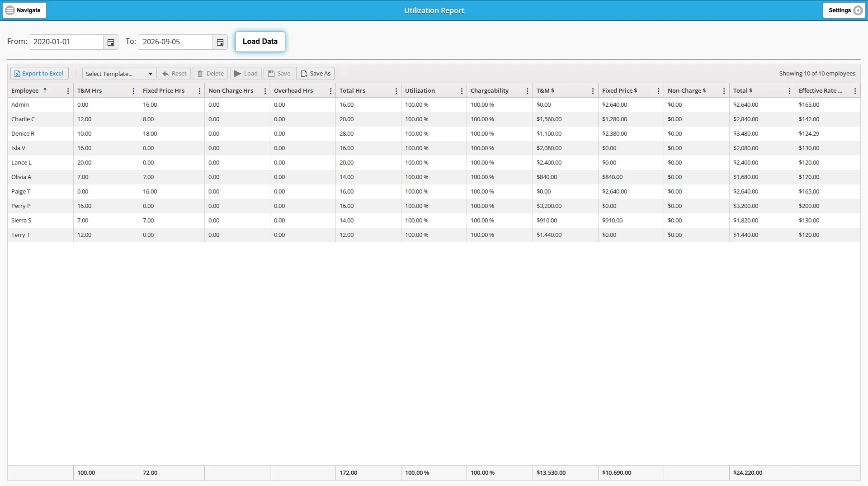
Task: Select the Admin employee row
Action: pos(434,105)
